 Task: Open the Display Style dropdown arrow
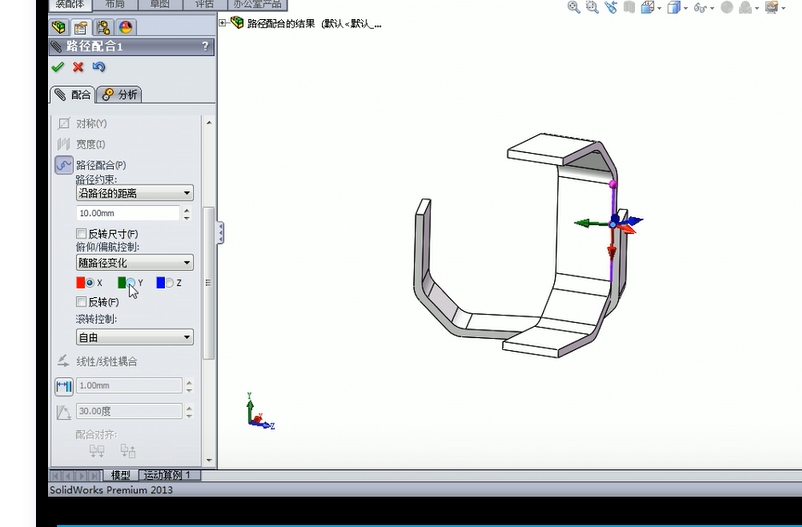coord(686,8)
